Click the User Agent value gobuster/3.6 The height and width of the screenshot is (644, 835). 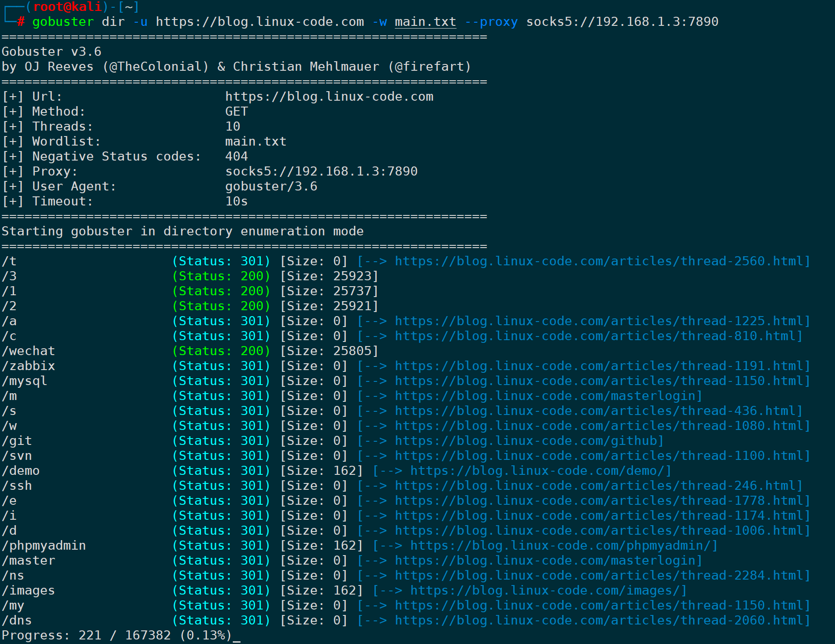pos(271,186)
